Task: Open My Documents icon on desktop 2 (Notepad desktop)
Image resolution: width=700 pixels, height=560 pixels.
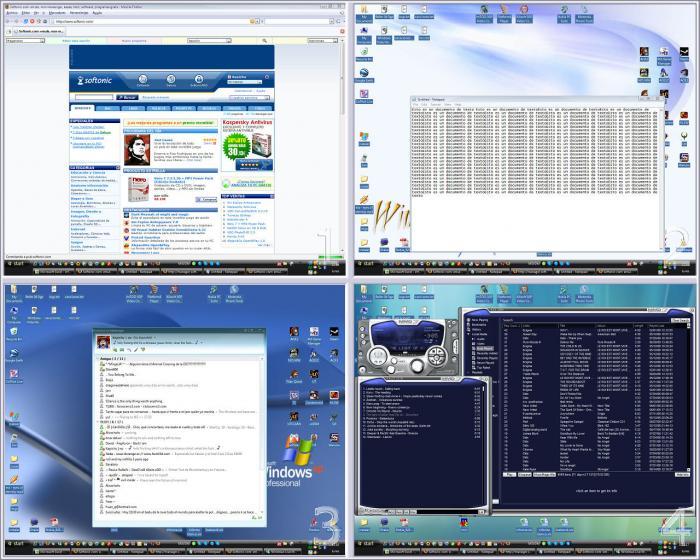Action: 364,14
